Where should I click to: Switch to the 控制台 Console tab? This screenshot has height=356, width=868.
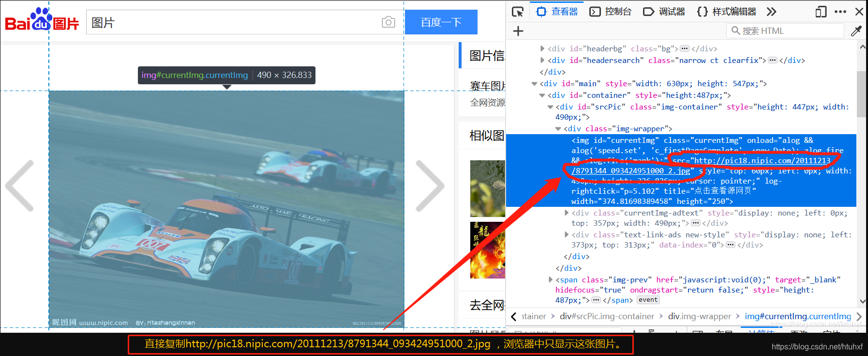pyautogui.click(x=611, y=12)
